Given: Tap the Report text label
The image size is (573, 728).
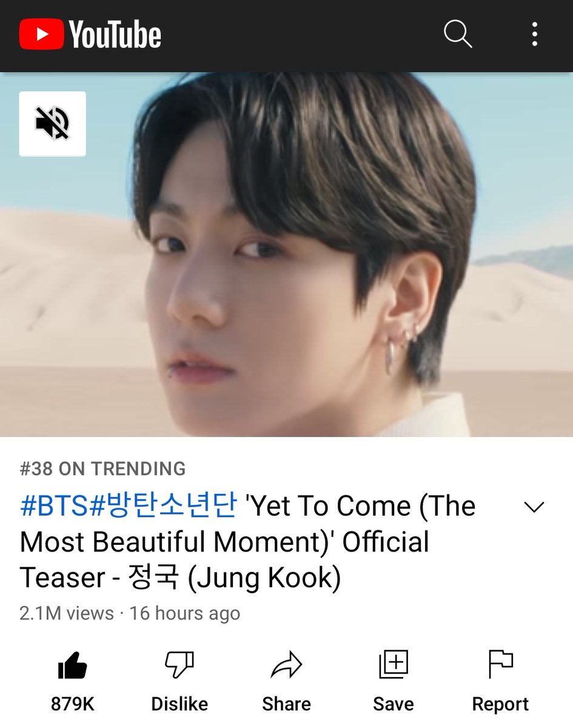Looking at the screenshot, I should pos(500,705).
